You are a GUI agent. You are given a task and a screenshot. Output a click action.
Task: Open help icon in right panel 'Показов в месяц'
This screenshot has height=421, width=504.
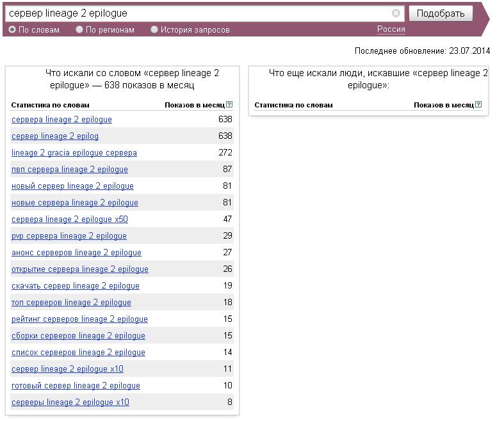pyautogui.click(x=478, y=104)
